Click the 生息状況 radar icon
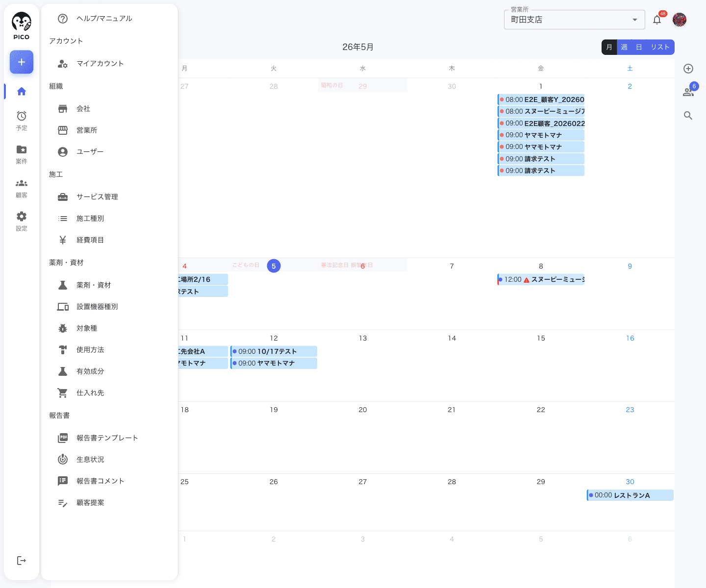The image size is (706, 588). [x=63, y=460]
